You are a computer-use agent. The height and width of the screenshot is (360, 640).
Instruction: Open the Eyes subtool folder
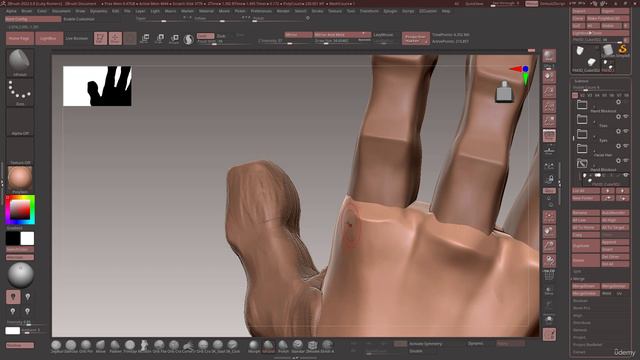[x=582, y=134]
